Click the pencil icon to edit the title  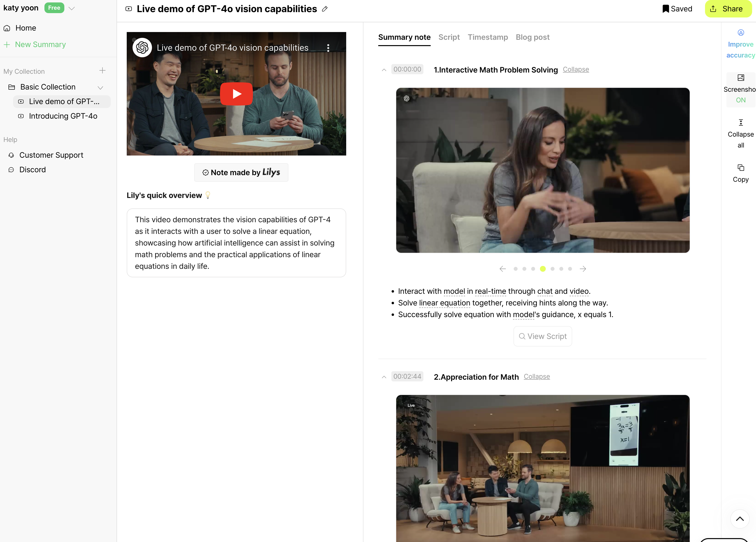(x=325, y=9)
